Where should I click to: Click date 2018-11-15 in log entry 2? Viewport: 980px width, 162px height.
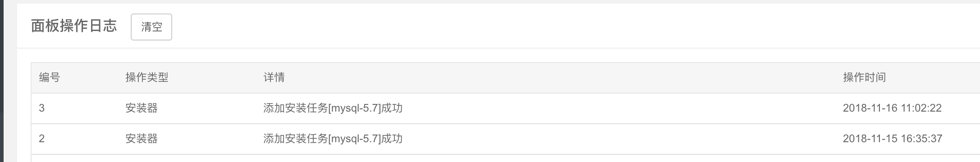[x=870, y=139]
